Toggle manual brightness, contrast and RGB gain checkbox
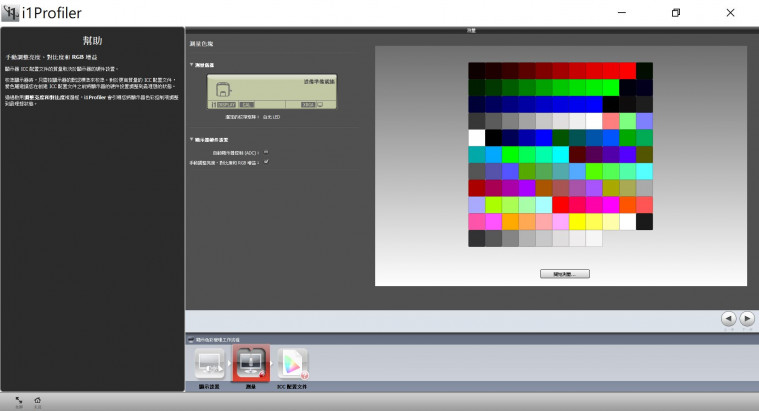The image size is (759, 411). pos(267,161)
